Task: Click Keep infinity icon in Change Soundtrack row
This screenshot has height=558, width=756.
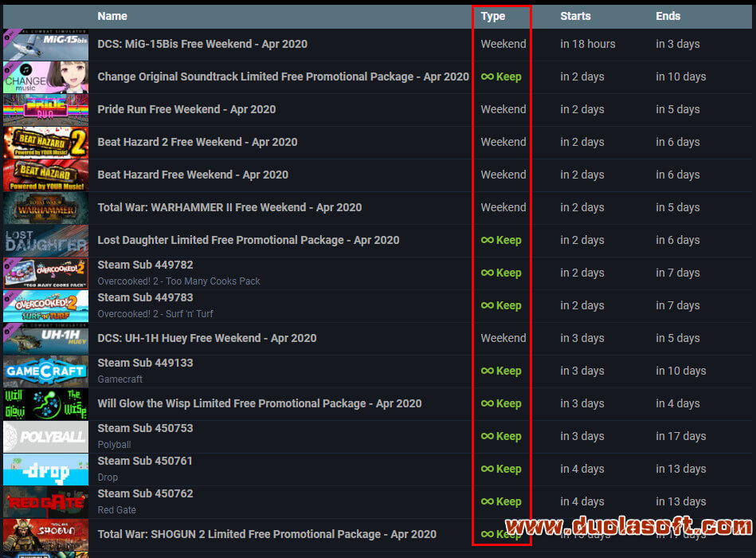Action: [487, 77]
